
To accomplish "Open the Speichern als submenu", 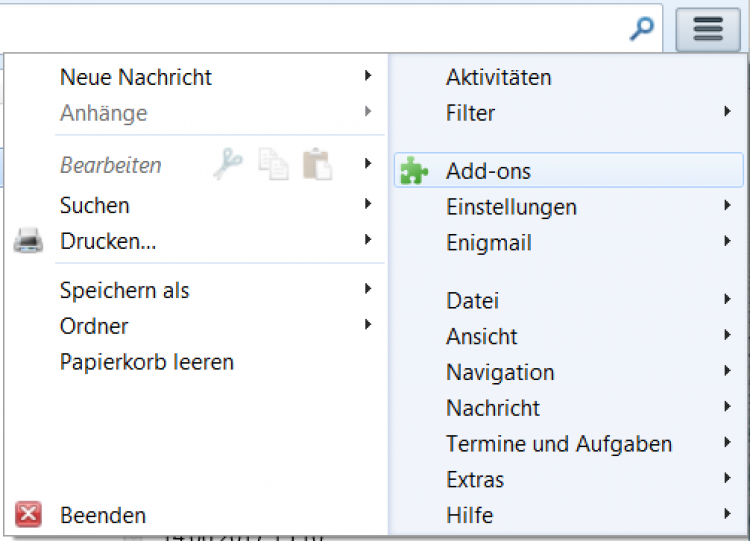I will click(124, 290).
